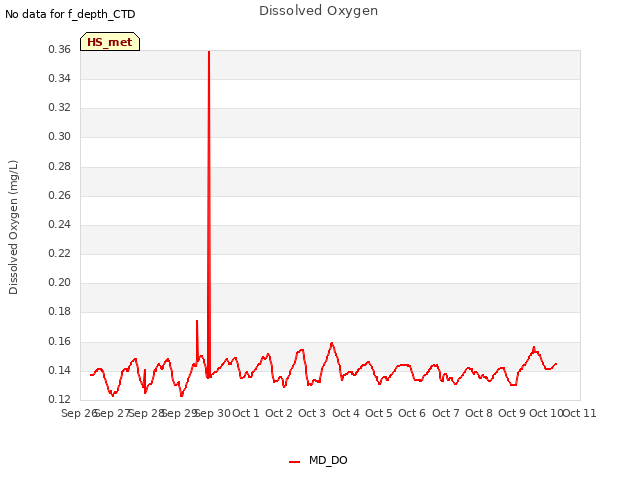Screen dimensions: 640x480
Task: Click the Oct 4 x-axis date label
Action: (346, 413)
